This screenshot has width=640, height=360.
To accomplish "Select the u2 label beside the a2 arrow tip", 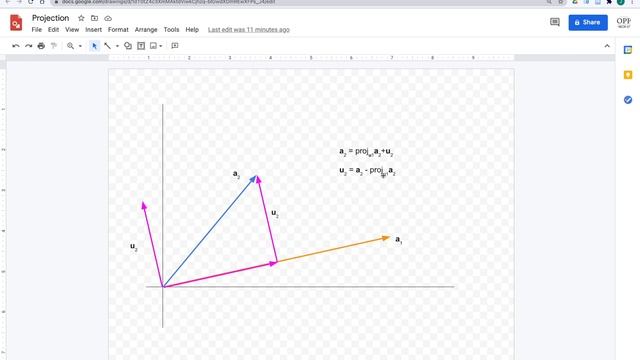I will (x=275, y=213).
